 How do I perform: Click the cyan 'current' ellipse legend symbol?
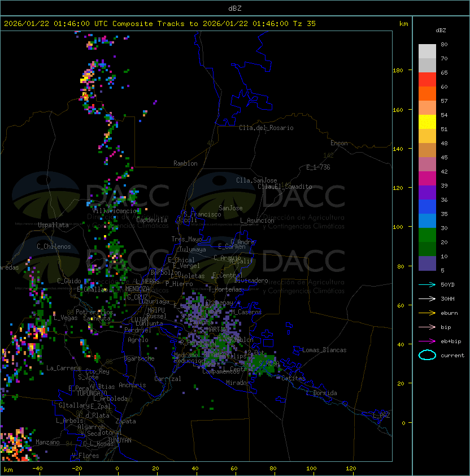427,355
